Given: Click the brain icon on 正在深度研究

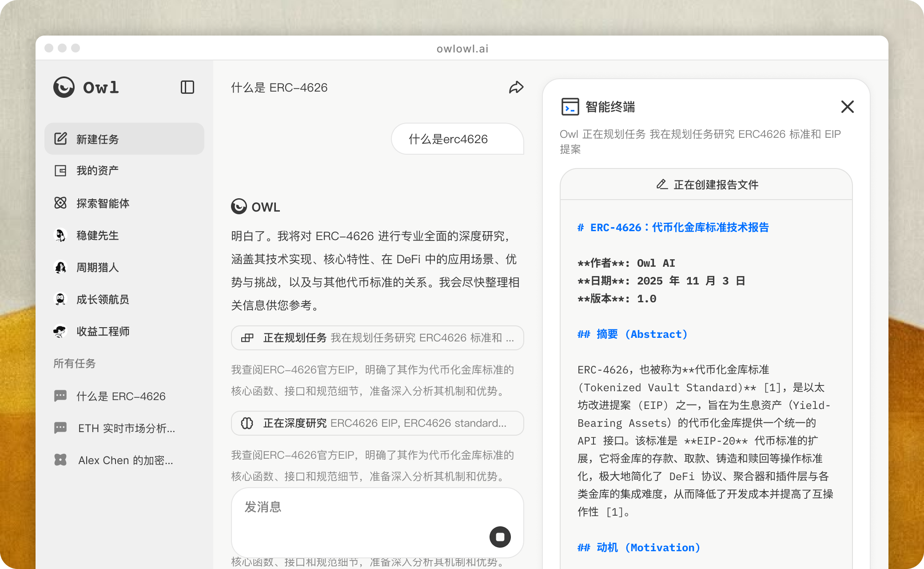Looking at the screenshot, I should pos(247,423).
